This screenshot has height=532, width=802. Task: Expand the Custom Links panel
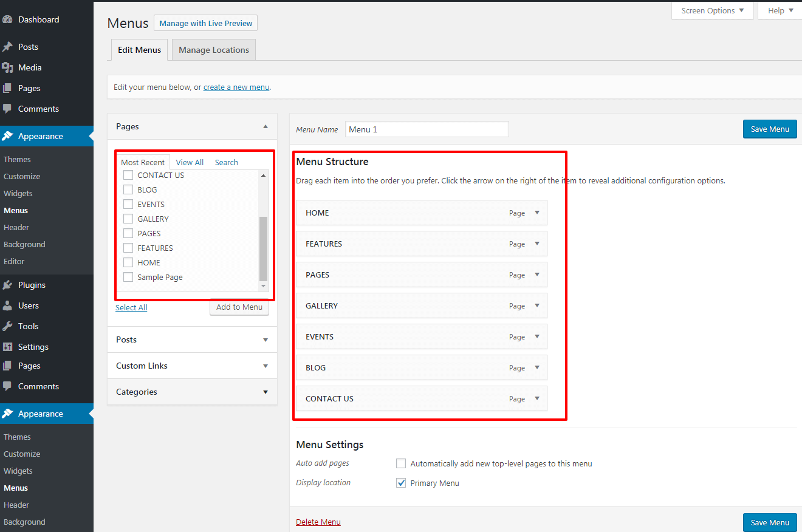[x=265, y=366]
